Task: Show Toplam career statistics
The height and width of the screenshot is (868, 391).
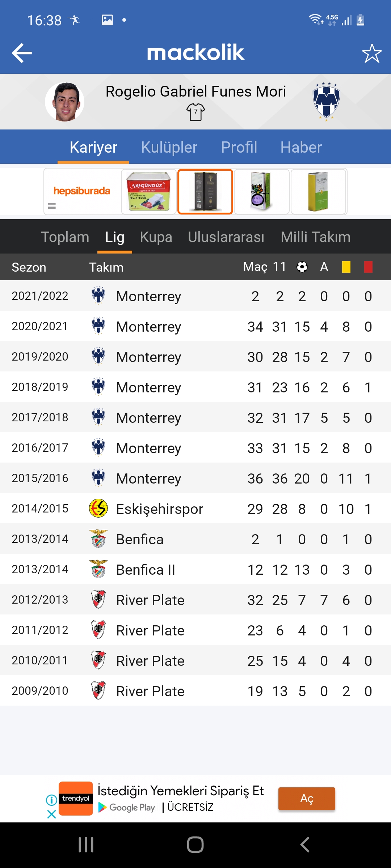Action: point(65,237)
